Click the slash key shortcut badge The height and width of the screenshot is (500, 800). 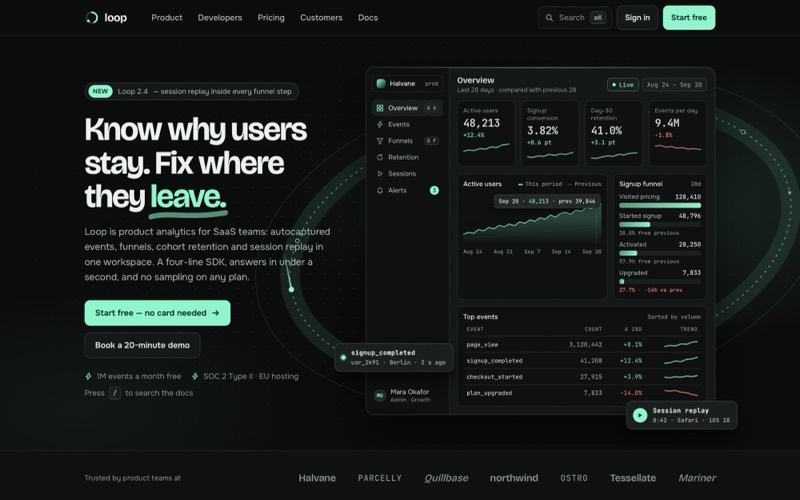click(115, 393)
